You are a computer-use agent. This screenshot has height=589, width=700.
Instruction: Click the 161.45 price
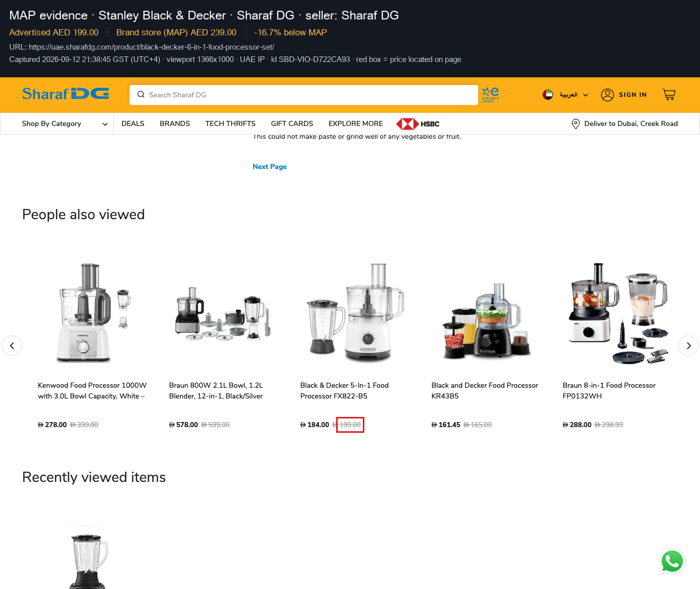pyautogui.click(x=446, y=425)
